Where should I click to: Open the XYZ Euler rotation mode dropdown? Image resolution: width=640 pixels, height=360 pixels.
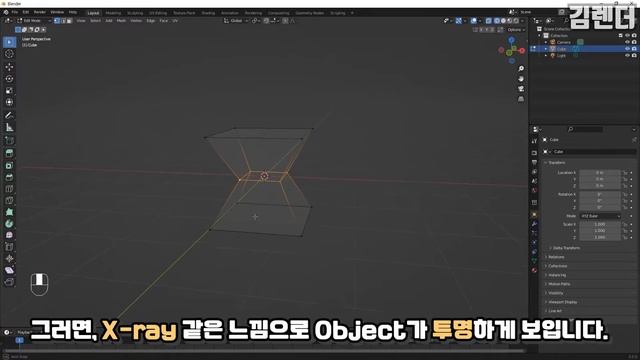600,216
